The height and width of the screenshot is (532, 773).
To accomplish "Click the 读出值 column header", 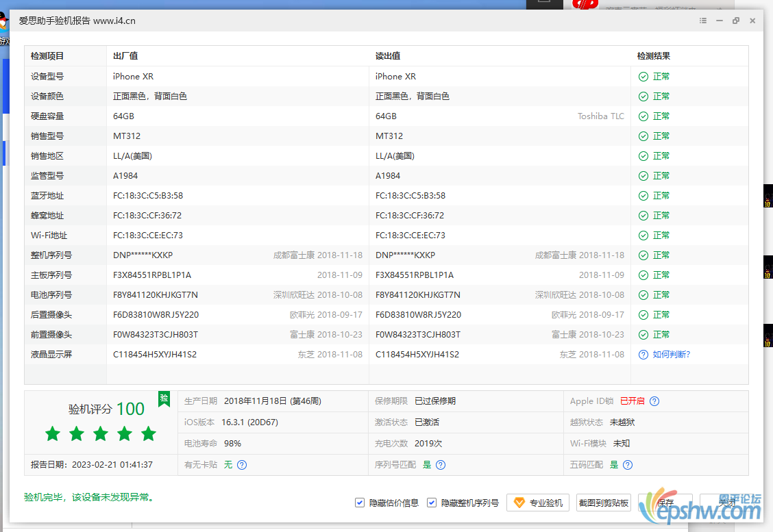I will 388,56.
